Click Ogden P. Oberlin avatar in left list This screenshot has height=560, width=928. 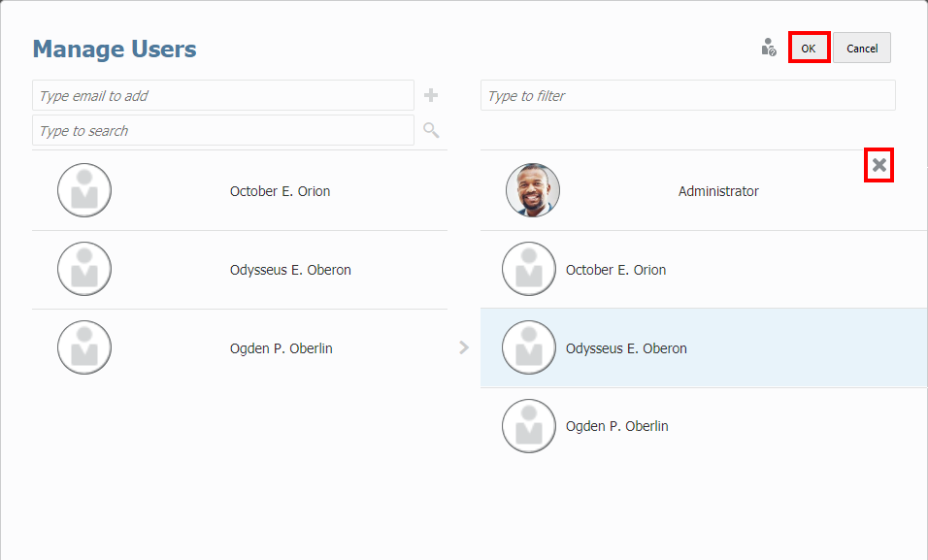pos(84,347)
